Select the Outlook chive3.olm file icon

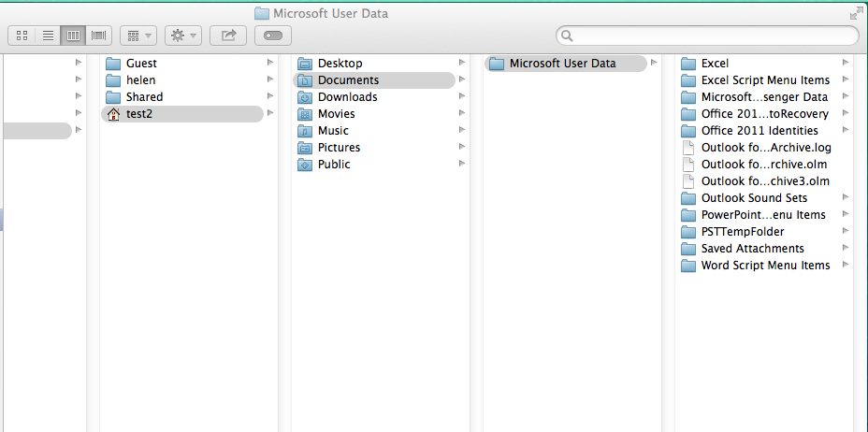688,180
